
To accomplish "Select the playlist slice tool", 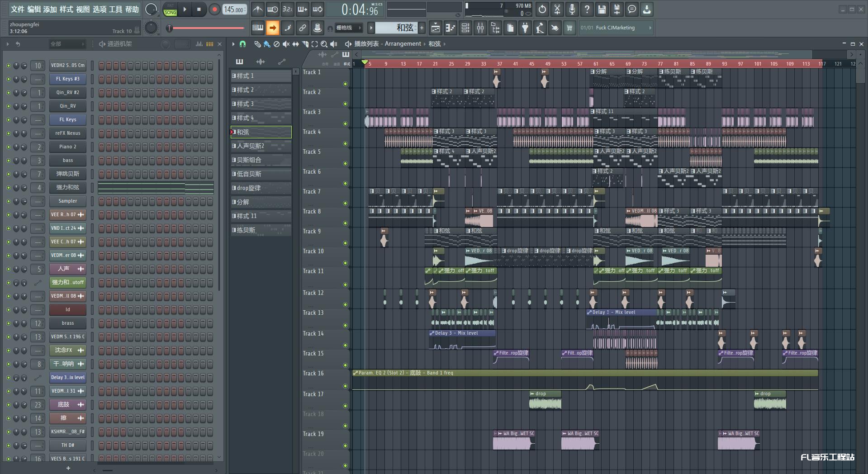I will click(305, 44).
